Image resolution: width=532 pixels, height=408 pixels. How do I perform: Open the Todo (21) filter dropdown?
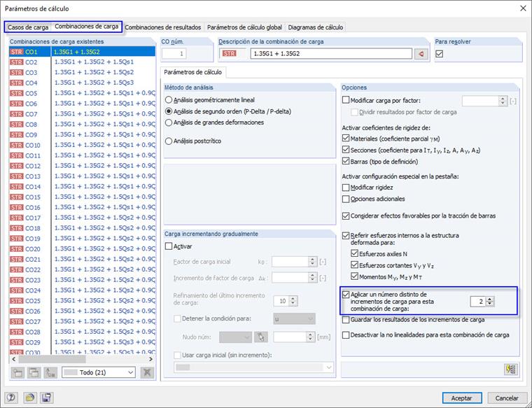pos(99,372)
